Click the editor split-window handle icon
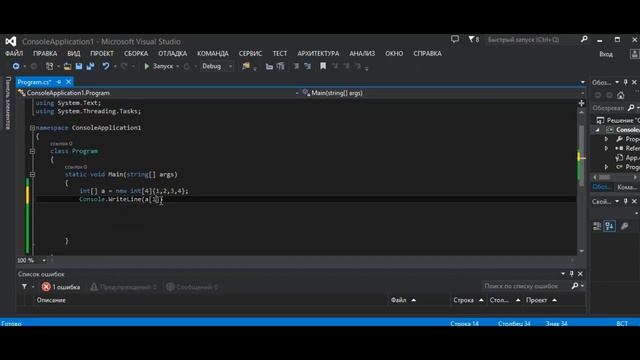 [581, 103]
